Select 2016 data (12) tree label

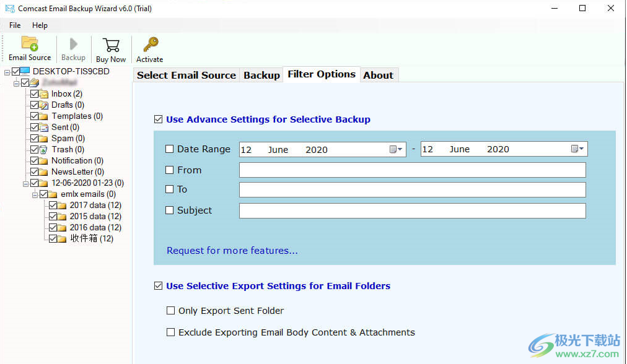click(x=95, y=227)
